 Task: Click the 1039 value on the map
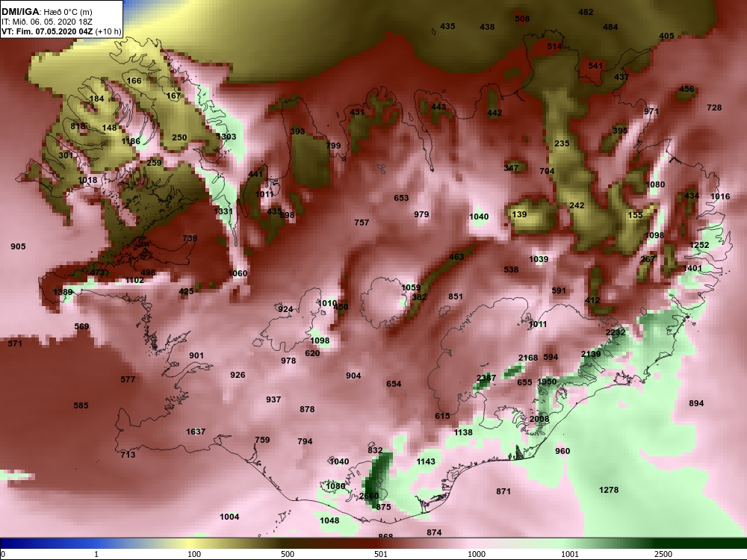coord(539,260)
